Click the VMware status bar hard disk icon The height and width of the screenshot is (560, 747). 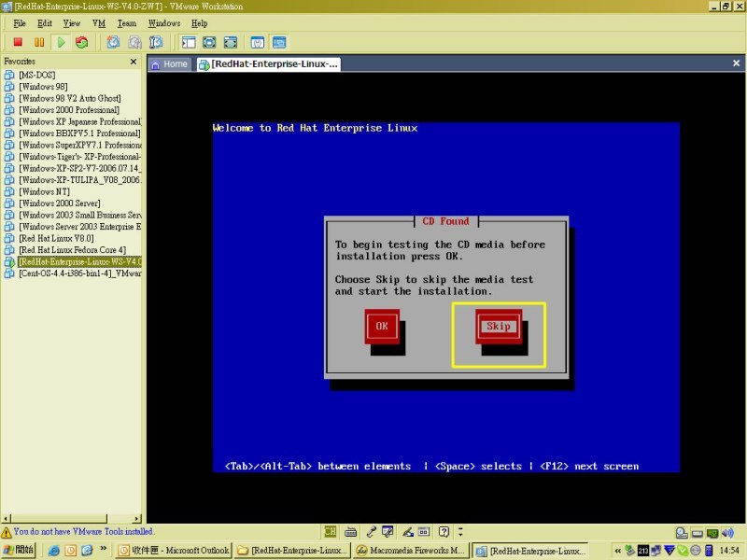[682, 533]
